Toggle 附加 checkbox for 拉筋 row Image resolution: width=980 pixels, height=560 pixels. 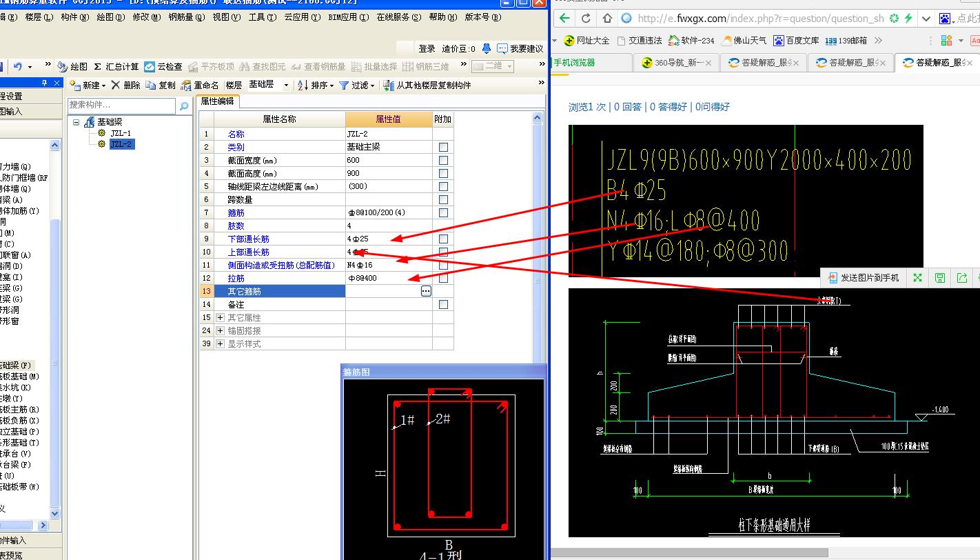tap(443, 278)
